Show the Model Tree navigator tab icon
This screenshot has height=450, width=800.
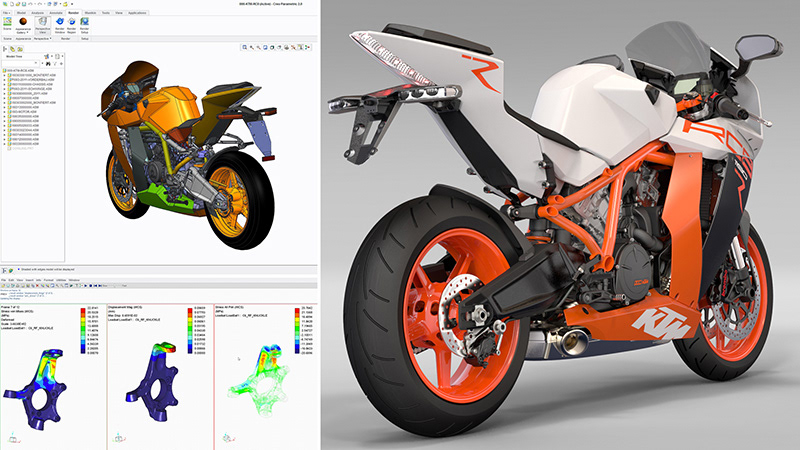[x=5, y=49]
